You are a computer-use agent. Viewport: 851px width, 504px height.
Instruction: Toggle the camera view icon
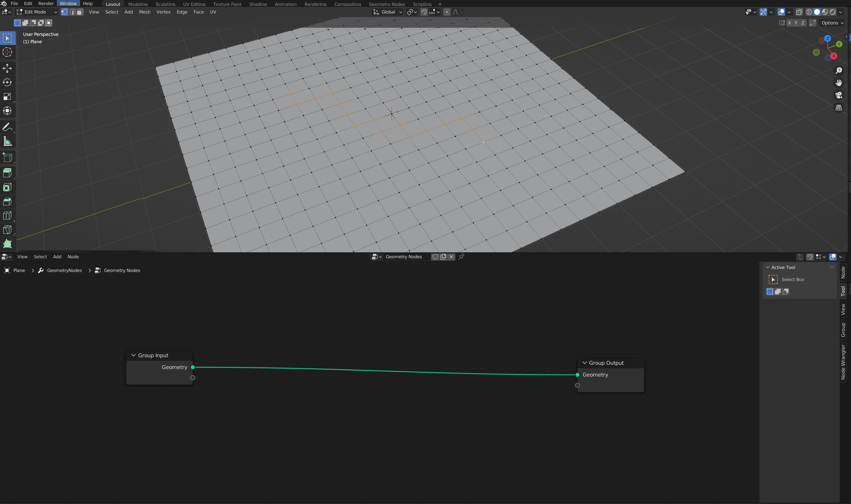(x=839, y=95)
